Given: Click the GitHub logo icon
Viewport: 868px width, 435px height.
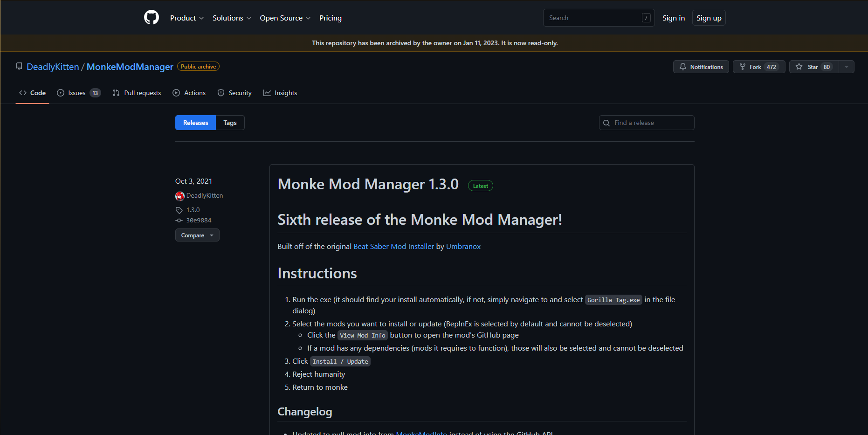Looking at the screenshot, I should tap(152, 18).
